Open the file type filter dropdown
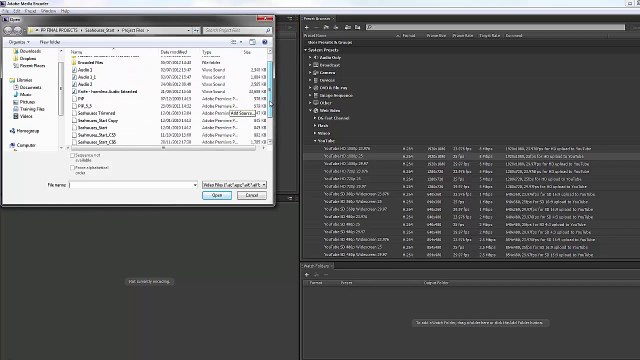This screenshot has height=360, width=640. click(x=234, y=185)
